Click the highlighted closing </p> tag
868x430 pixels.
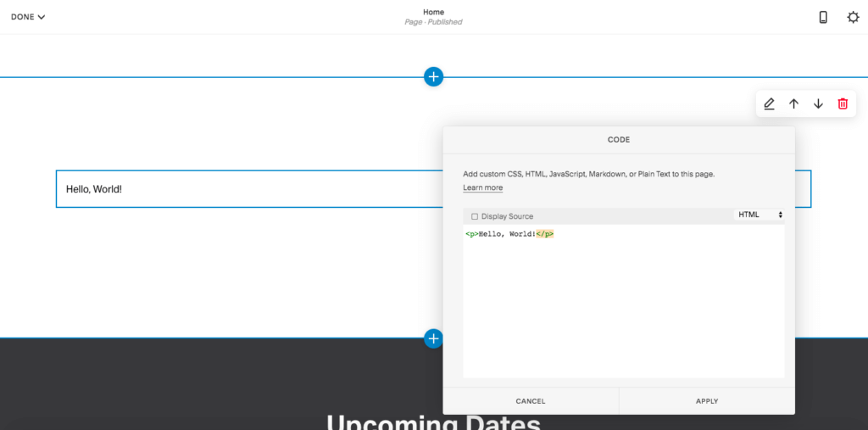[x=545, y=234]
